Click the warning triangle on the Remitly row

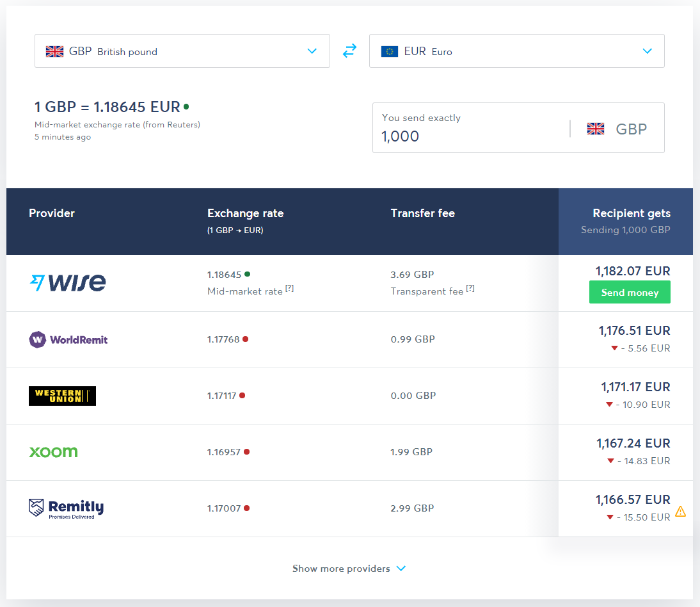coord(680,511)
